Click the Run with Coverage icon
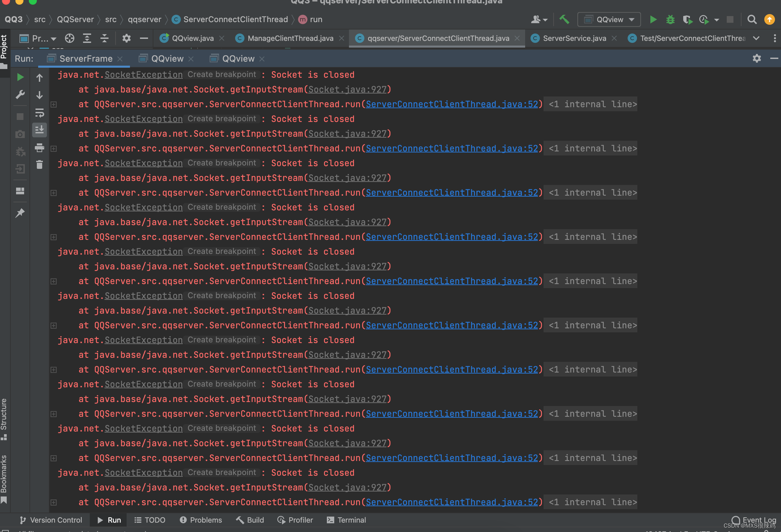781x532 pixels. (687, 19)
